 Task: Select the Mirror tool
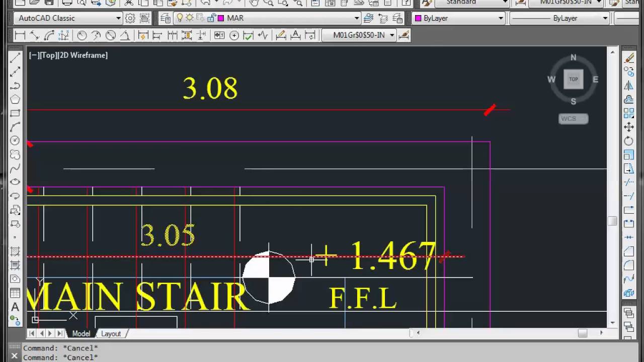pos(629,86)
